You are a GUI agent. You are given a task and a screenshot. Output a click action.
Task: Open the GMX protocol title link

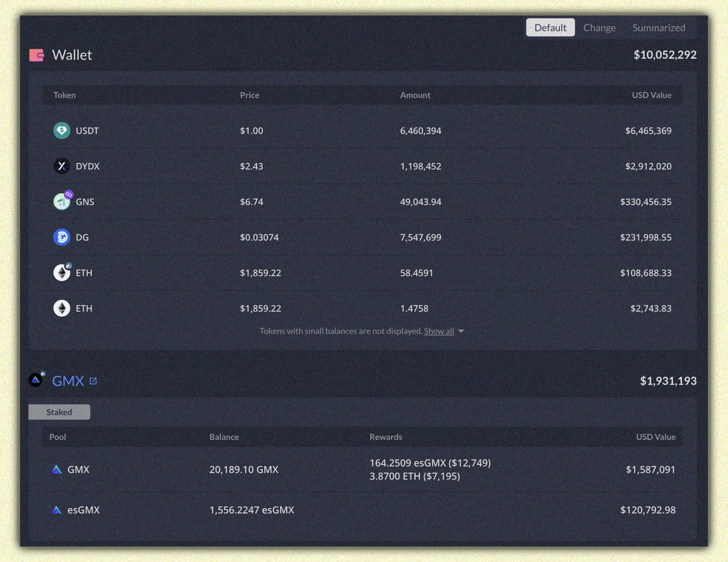(x=68, y=381)
